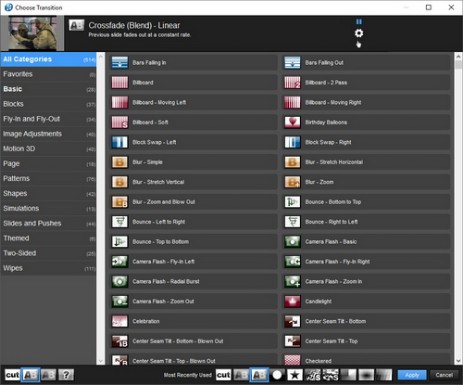The height and width of the screenshot is (385, 463).
Task: Choose the Bounce - Left to Right icon
Action: [x=120, y=222]
